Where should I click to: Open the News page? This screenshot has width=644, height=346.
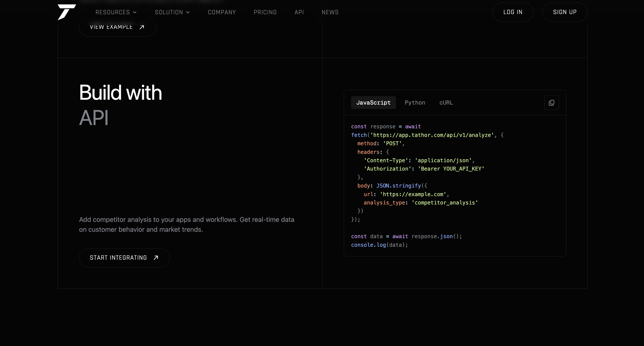click(330, 12)
